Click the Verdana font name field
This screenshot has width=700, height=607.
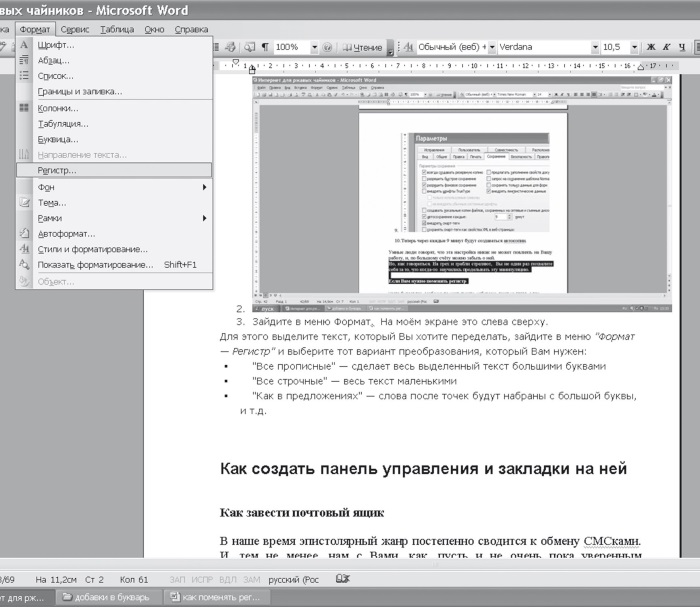[544, 47]
